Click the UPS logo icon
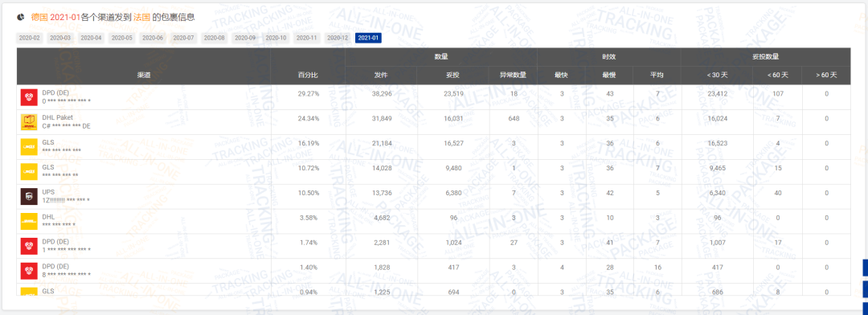 (29, 196)
